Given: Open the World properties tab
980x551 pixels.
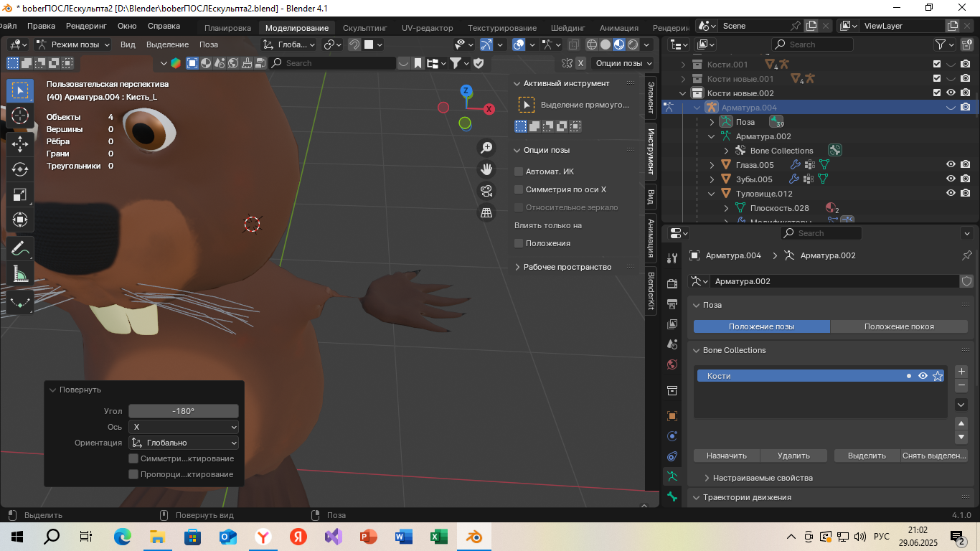Looking at the screenshot, I should 672,364.
